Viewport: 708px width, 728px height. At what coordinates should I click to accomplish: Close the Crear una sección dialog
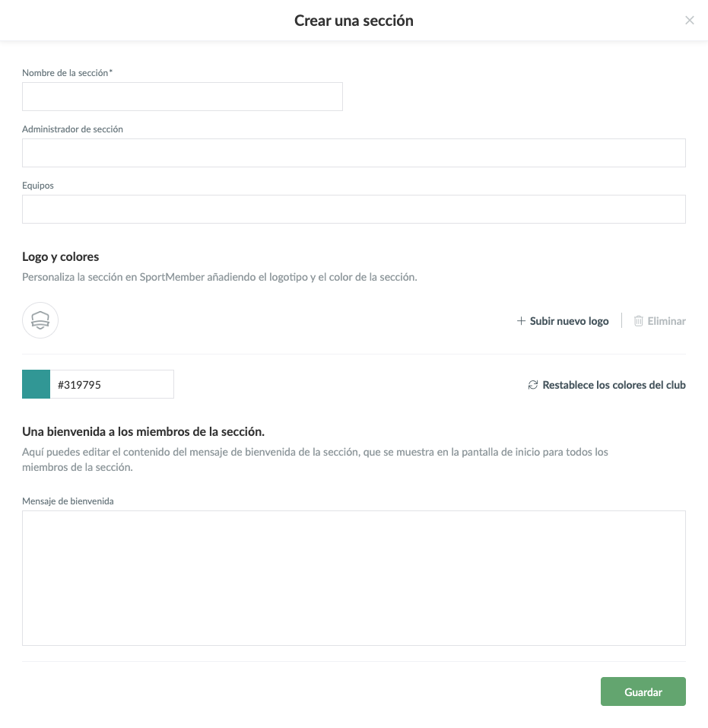click(x=690, y=21)
